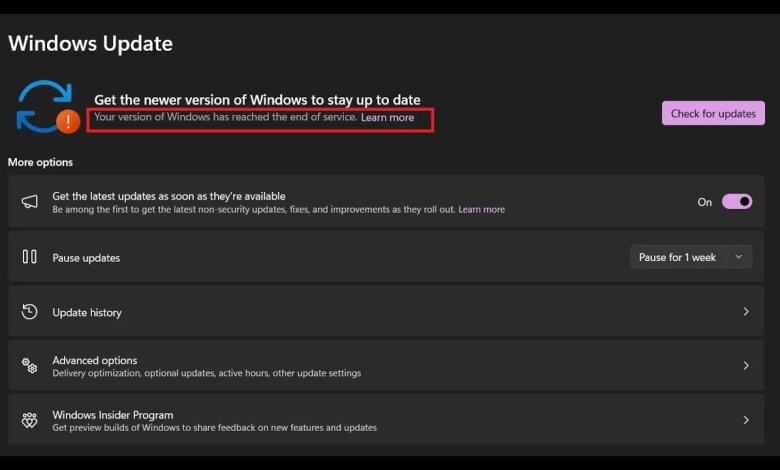Open Learn more link for non-security updates
Viewport: 780px width, 470px height.
pyautogui.click(x=482, y=209)
